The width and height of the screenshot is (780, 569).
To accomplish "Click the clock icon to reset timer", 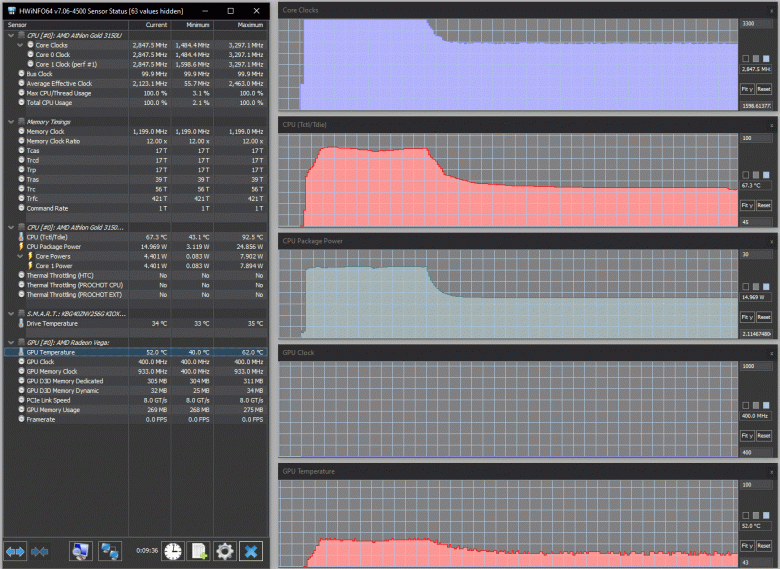I will coord(173,551).
